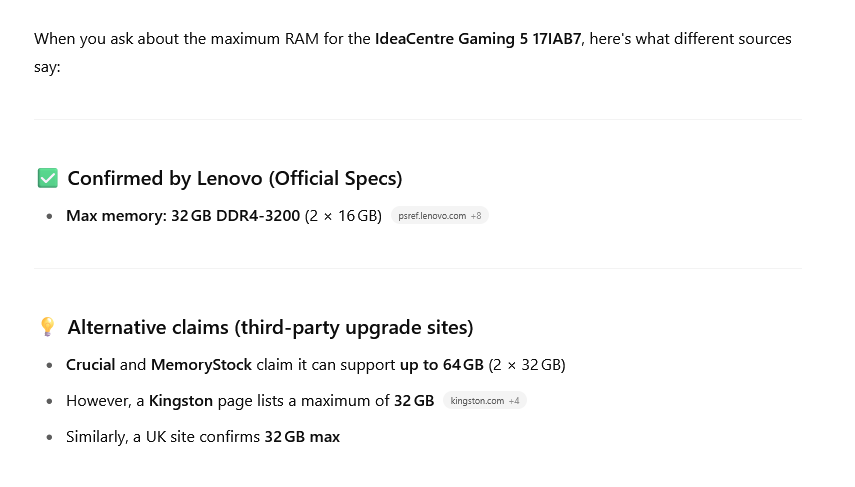The height and width of the screenshot is (487, 855).
Task: Click the Confirmed by Lenovo heading
Action: (x=234, y=178)
